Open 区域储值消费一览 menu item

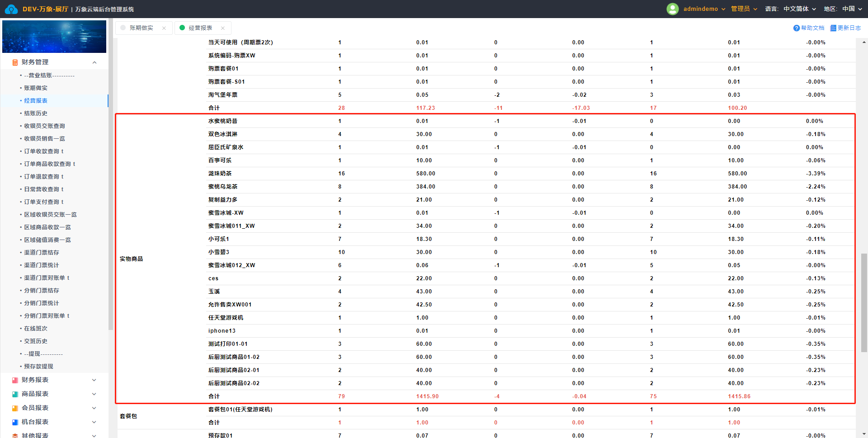click(x=47, y=240)
